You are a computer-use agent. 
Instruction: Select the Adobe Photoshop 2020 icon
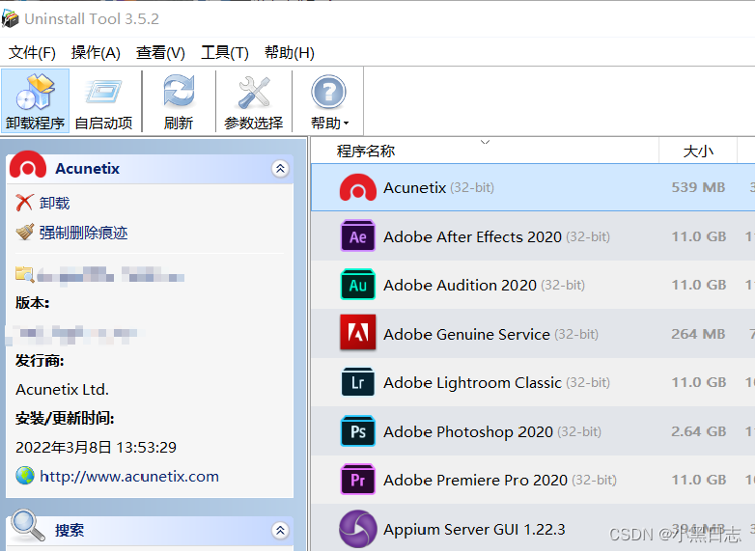click(358, 431)
